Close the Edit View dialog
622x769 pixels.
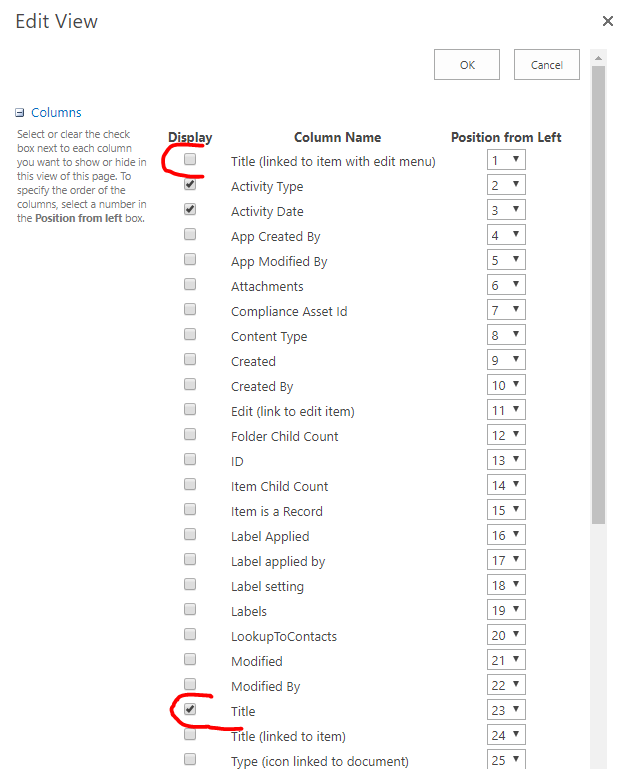pos(607,21)
